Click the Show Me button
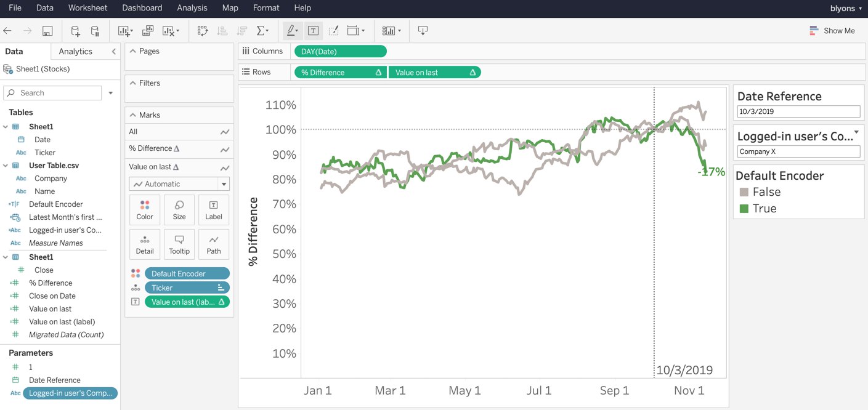 pos(832,31)
